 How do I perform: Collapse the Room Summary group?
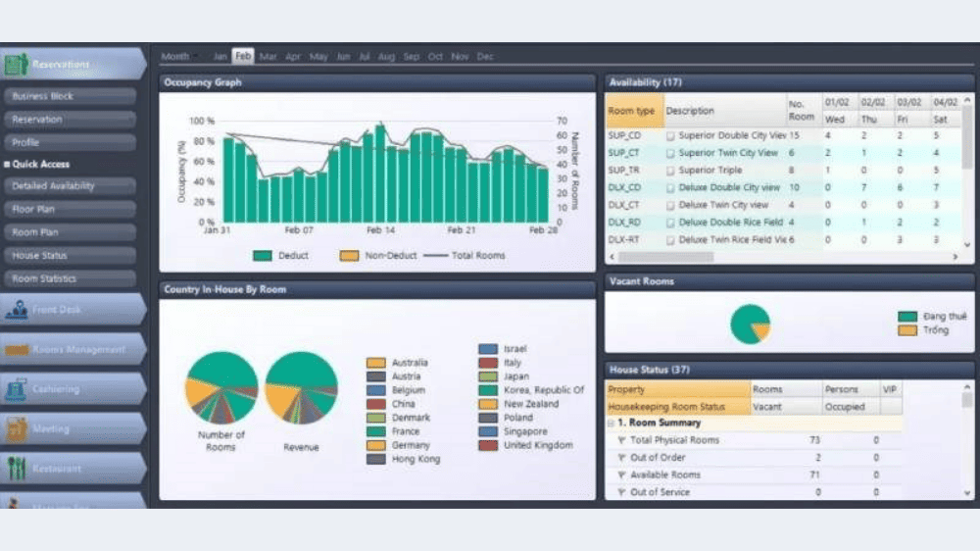click(x=611, y=424)
